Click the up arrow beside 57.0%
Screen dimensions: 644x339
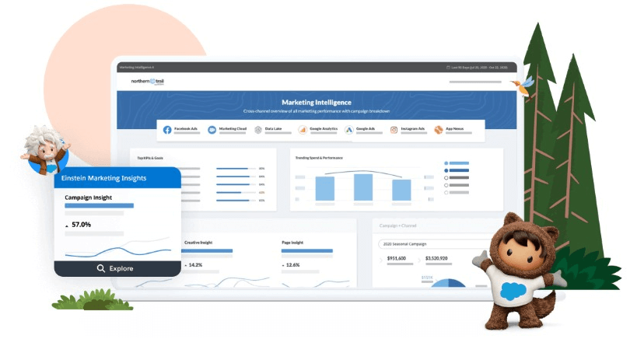pos(67,225)
